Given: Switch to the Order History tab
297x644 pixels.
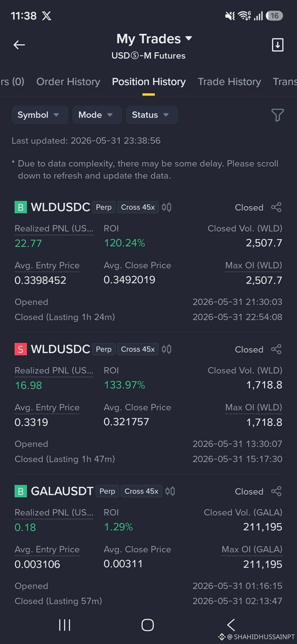Looking at the screenshot, I should (68, 82).
